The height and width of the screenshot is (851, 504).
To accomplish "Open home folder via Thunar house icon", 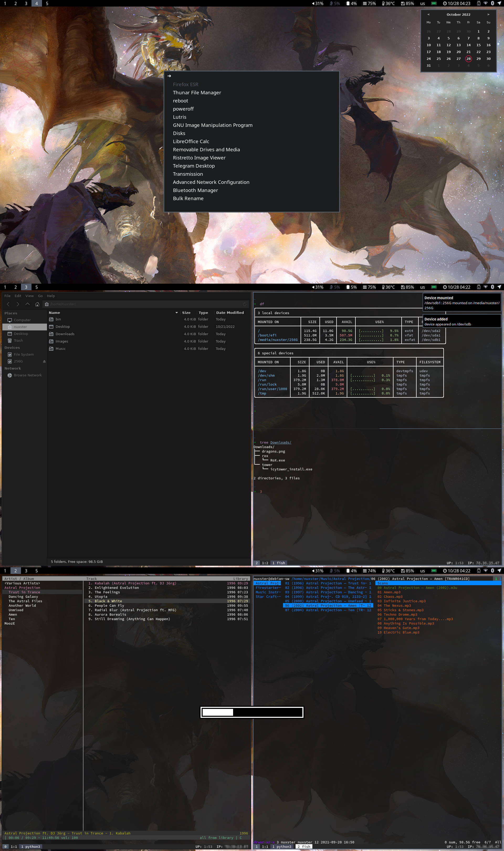I will click(37, 304).
